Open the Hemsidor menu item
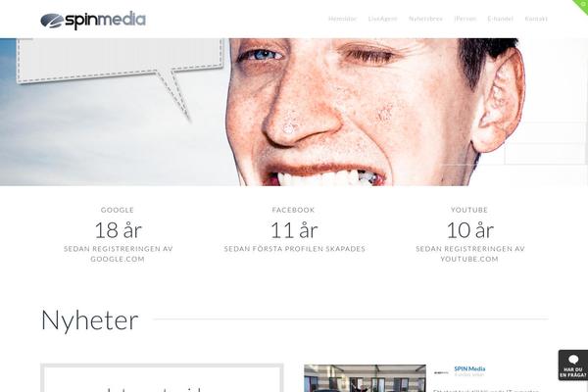The image size is (588, 392). (x=342, y=19)
